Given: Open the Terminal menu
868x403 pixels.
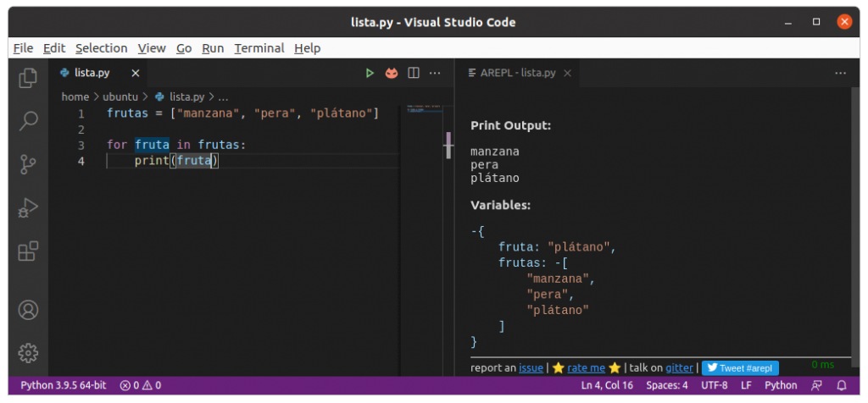Looking at the screenshot, I should point(259,48).
